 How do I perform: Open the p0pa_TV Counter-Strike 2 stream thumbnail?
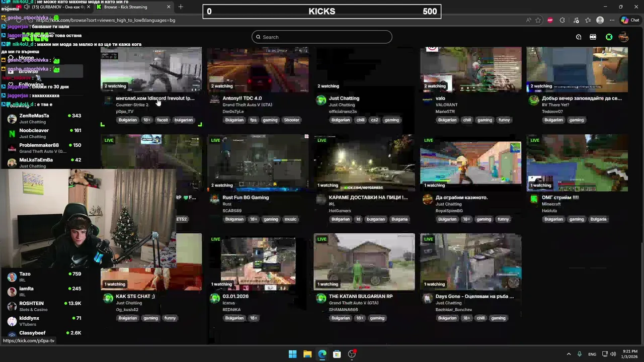pyautogui.click(x=151, y=69)
